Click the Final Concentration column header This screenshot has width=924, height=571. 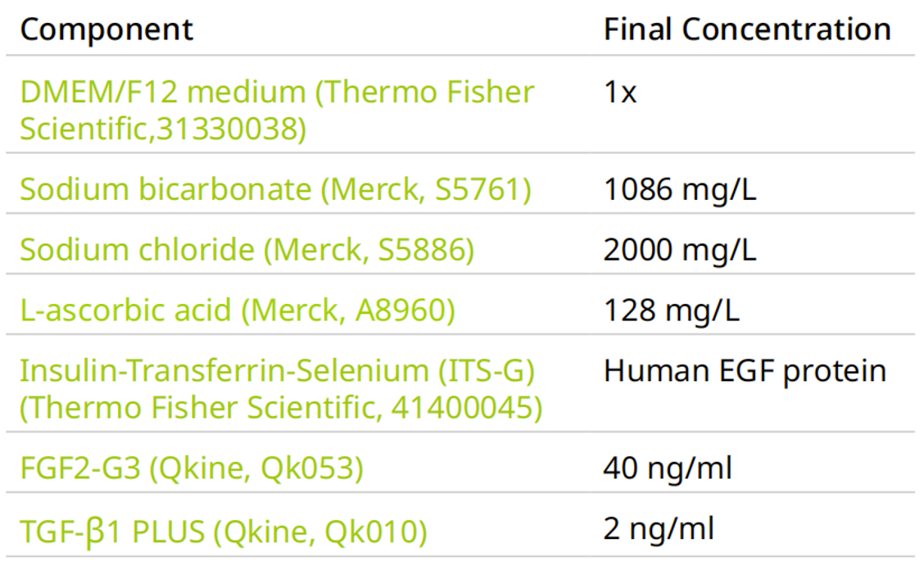coord(746,30)
